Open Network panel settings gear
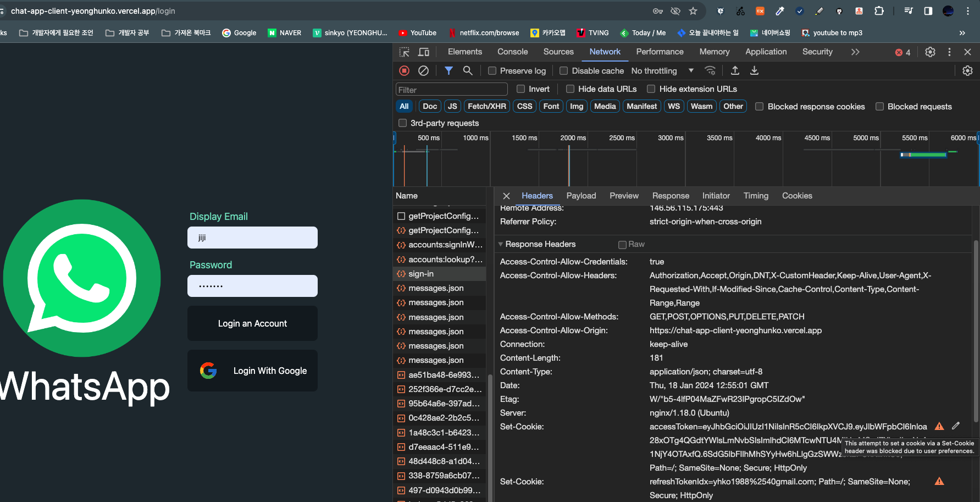 click(967, 70)
